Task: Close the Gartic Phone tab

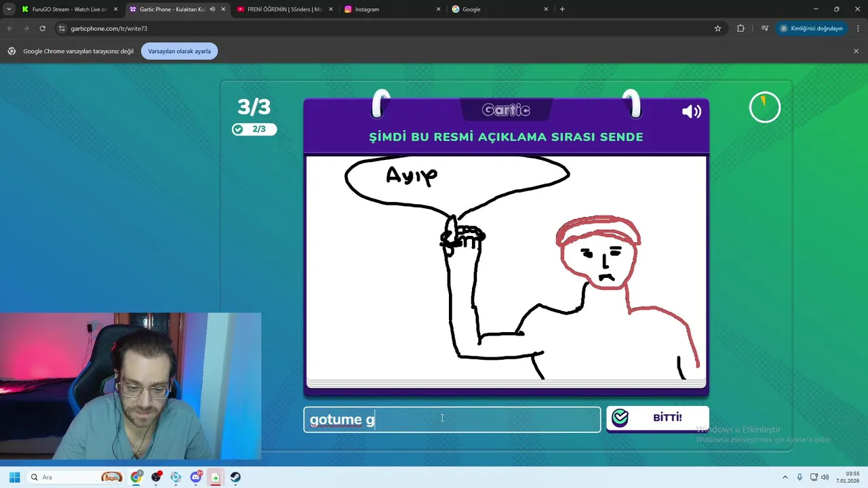Action: (223, 9)
